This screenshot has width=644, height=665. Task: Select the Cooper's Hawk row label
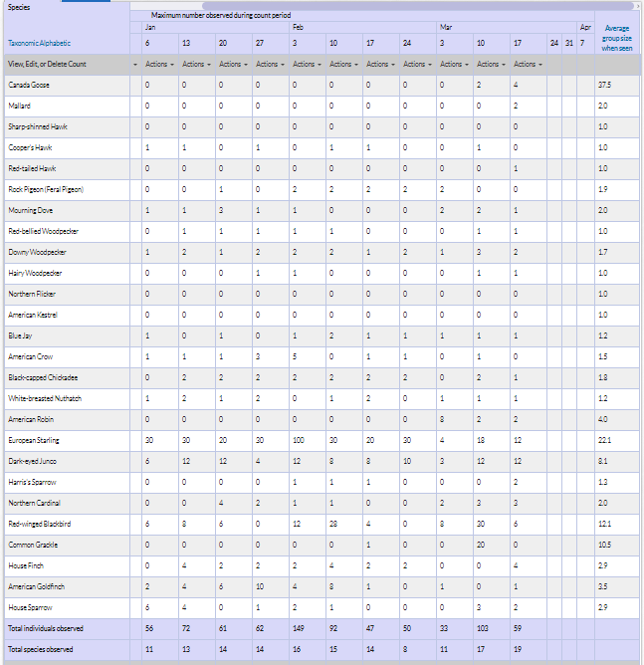(x=30, y=147)
